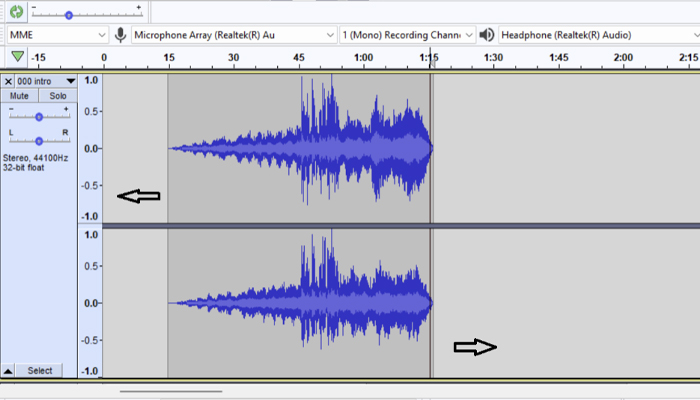This screenshot has height=400, width=700.
Task: Click the 32-bit float format text
Action: click(24, 168)
